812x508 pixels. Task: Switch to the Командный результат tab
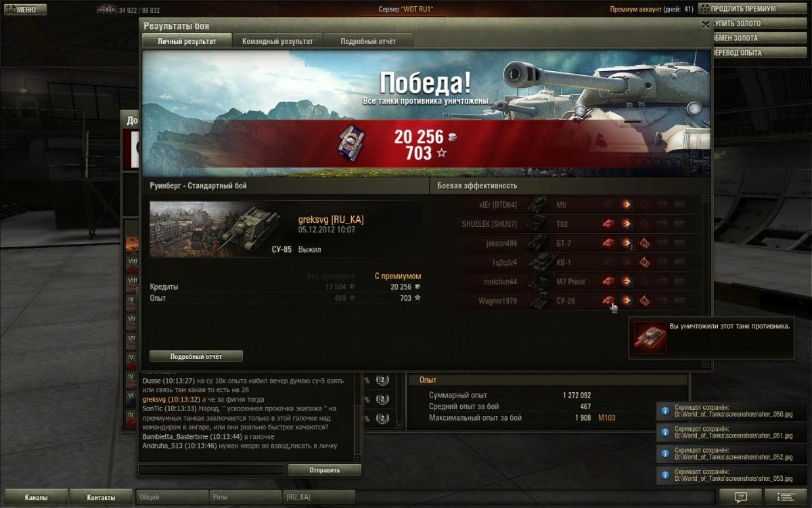[x=277, y=41]
